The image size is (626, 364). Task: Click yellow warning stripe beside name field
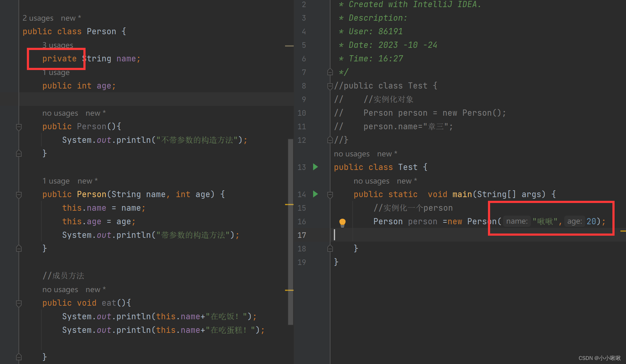[289, 46]
